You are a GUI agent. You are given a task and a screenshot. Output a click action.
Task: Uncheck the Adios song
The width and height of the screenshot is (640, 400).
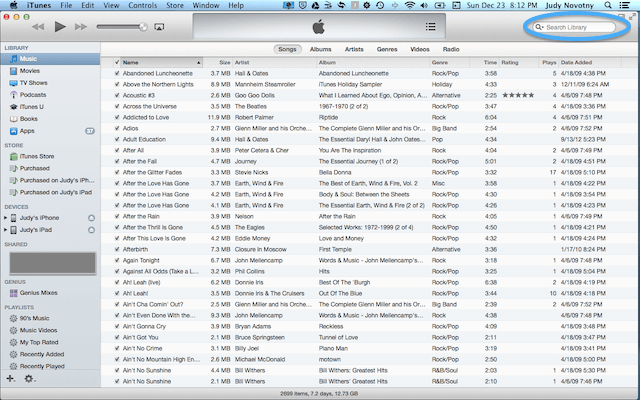[117, 129]
